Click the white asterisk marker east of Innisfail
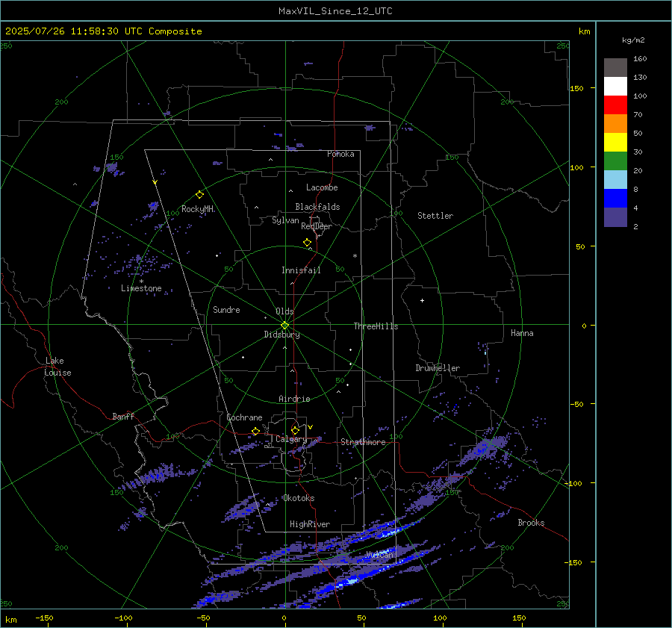The image size is (672, 628). pyautogui.click(x=355, y=256)
